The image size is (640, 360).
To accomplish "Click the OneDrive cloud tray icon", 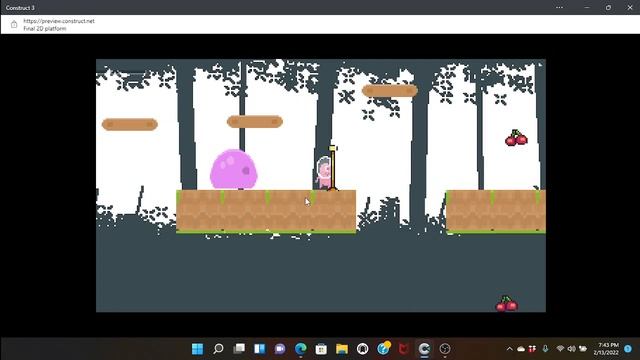I will coord(521,349).
